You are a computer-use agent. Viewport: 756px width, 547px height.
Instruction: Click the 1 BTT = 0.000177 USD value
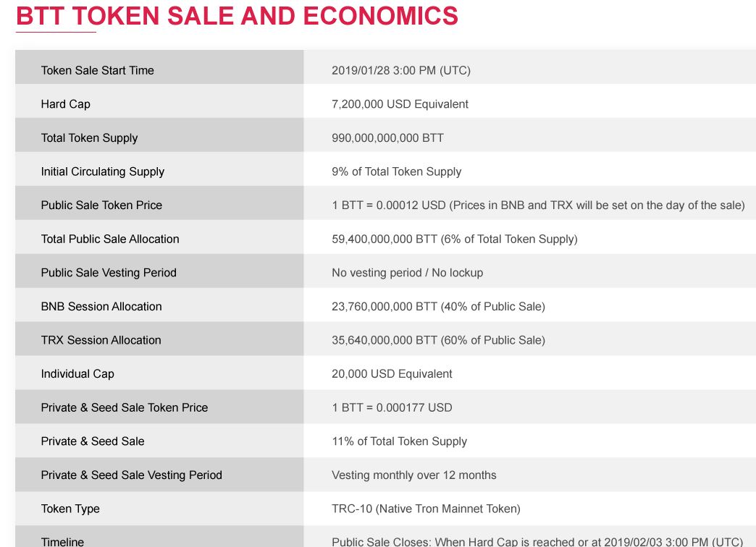point(392,408)
